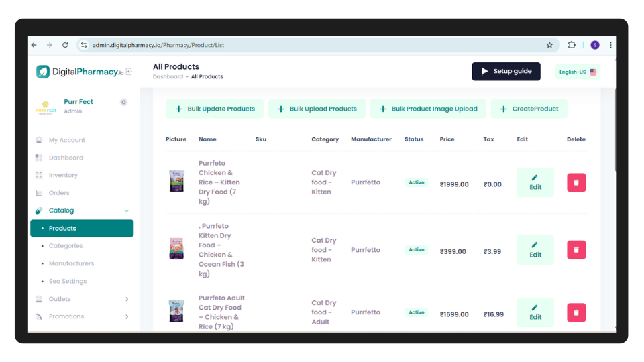Expand Promotions menu chevron

click(x=127, y=317)
